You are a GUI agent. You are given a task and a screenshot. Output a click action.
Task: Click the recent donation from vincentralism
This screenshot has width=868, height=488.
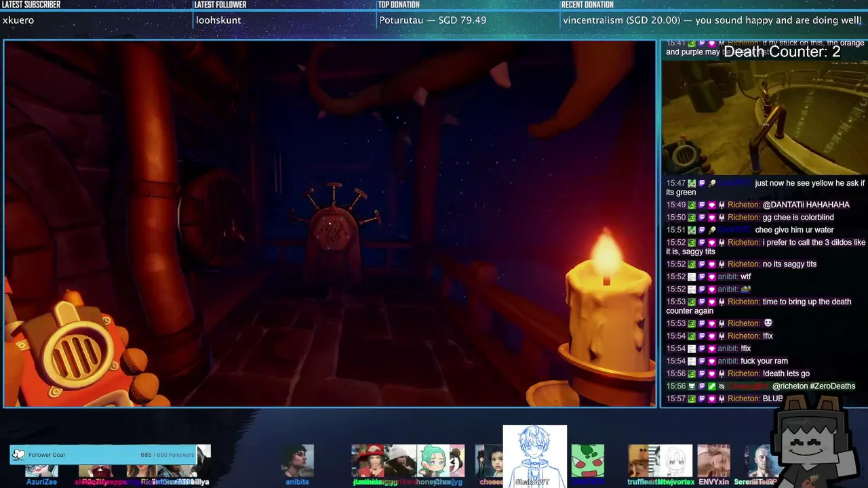(712, 20)
